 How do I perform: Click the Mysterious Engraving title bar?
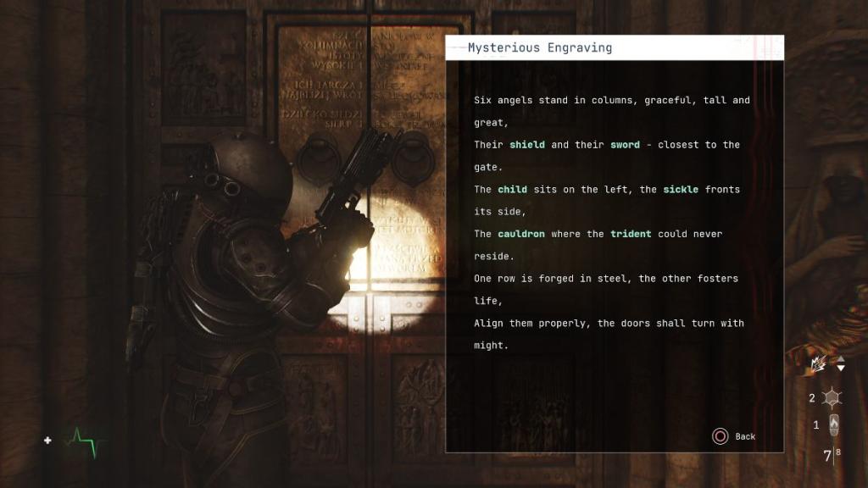click(x=615, y=47)
